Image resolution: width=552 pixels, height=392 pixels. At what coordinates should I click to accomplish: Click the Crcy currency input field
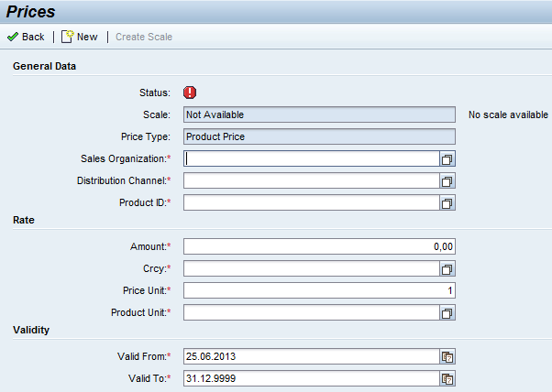pyautogui.click(x=311, y=268)
